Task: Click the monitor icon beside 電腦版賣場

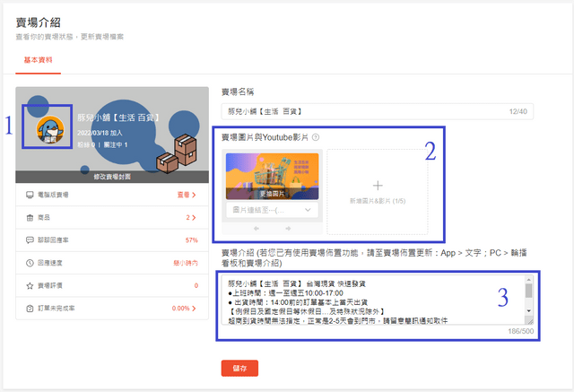Action: tap(30, 195)
